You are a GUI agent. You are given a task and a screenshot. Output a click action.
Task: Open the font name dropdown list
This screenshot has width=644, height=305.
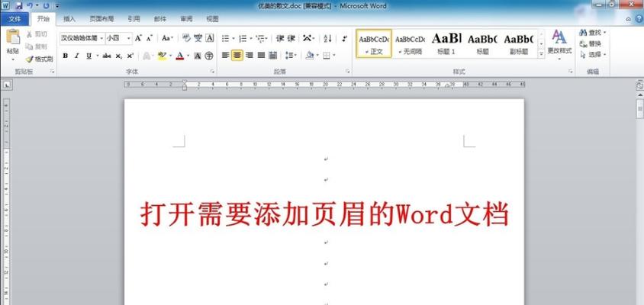(101, 38)
